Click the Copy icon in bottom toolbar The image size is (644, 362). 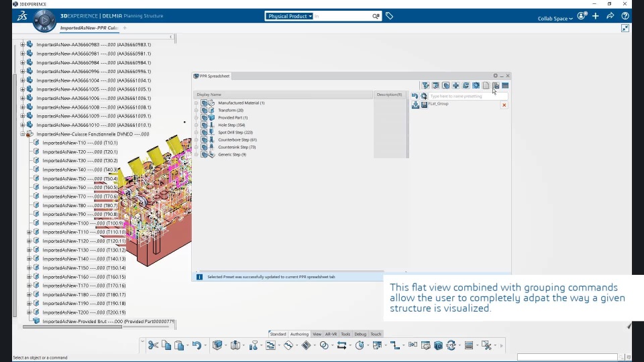point(166,345)
